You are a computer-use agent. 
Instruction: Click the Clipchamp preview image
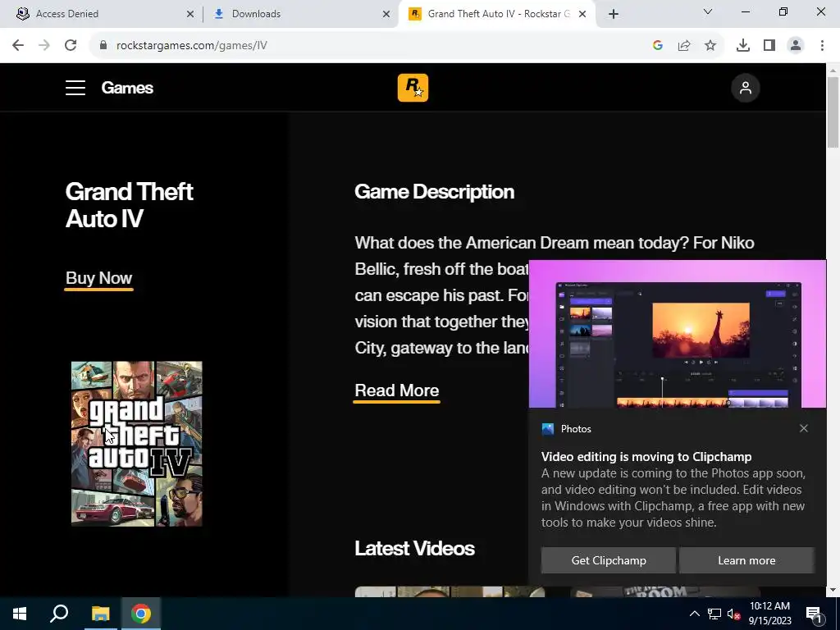point(677,335)
